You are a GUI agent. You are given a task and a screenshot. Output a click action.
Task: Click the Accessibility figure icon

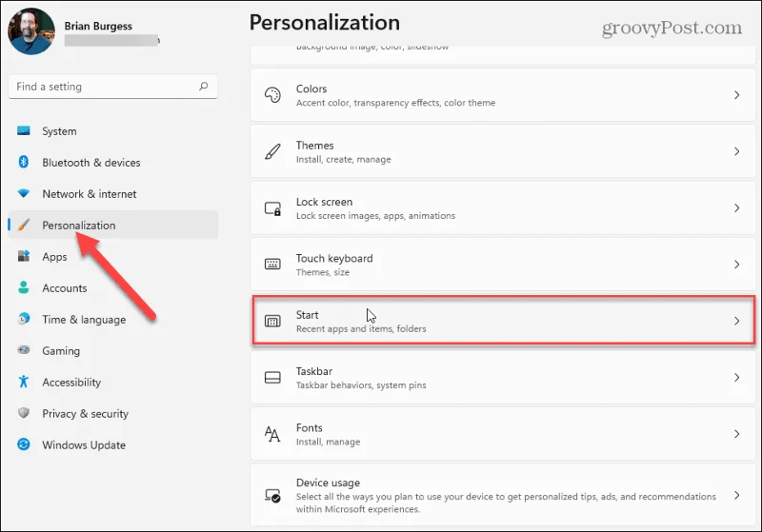[23, 382]
